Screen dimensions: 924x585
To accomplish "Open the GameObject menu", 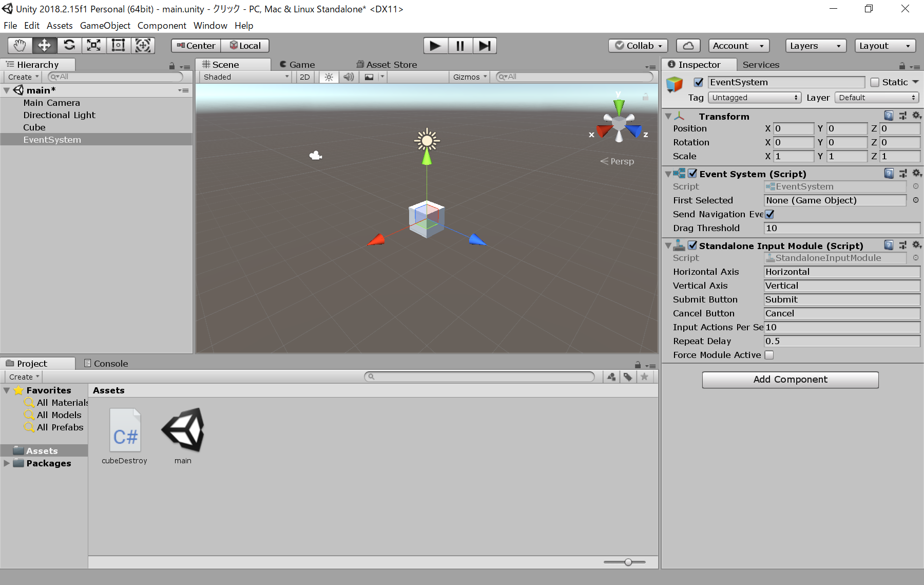I will pos(105,25).
